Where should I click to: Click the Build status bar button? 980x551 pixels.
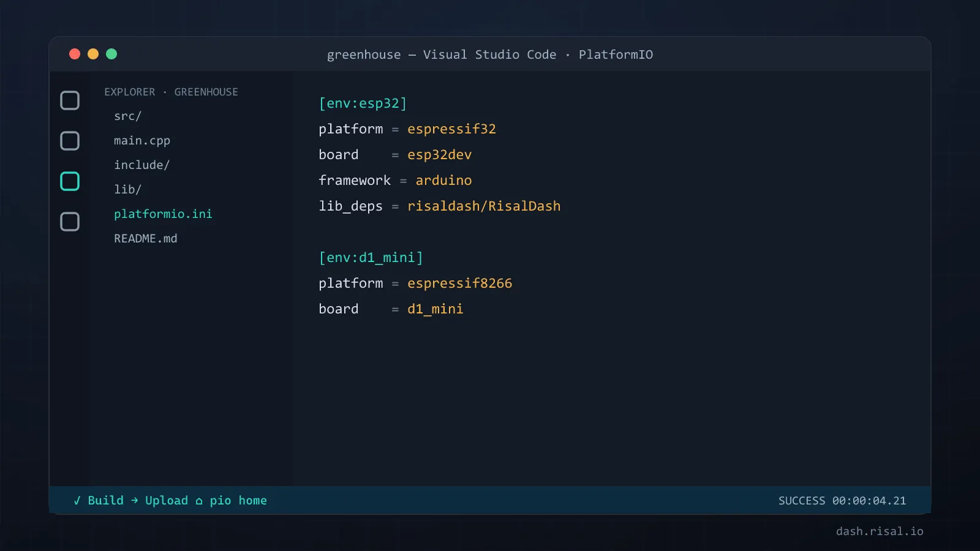click(x=99, y=500)
